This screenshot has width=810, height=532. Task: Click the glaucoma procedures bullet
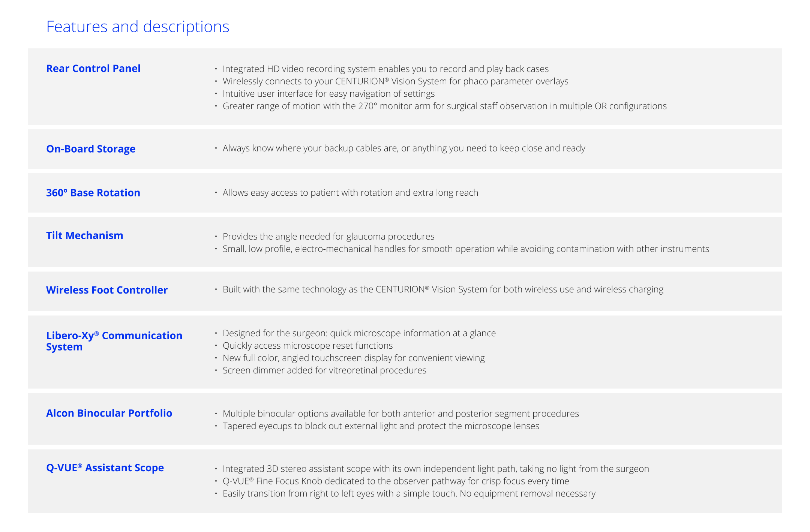328,237
